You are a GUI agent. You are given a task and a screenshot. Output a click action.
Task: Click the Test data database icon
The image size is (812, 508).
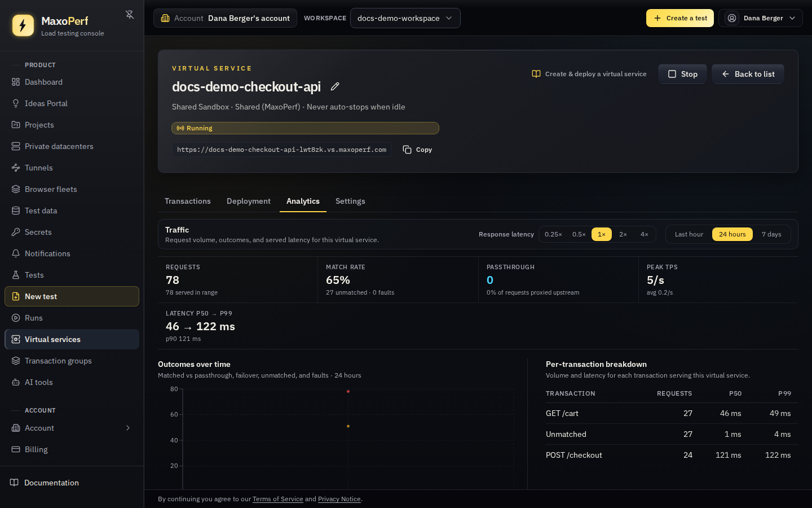point(16,211)
